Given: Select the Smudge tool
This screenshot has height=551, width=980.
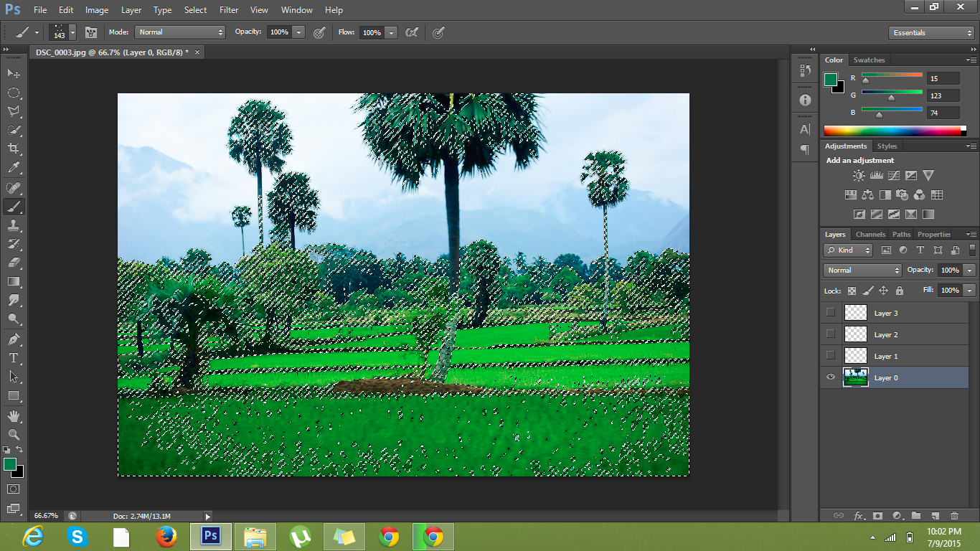Looking at the screenshot, I should tap(14, 300).
